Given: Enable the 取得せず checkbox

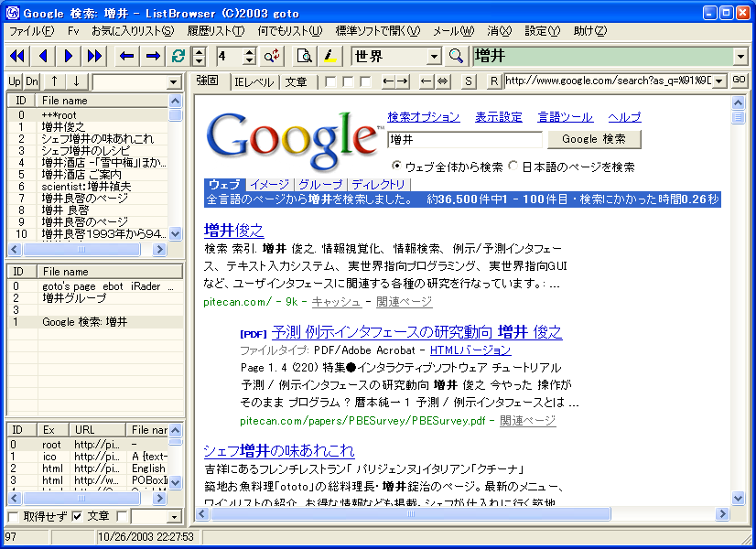Looking at the screenshot, I should coord(14,517).
